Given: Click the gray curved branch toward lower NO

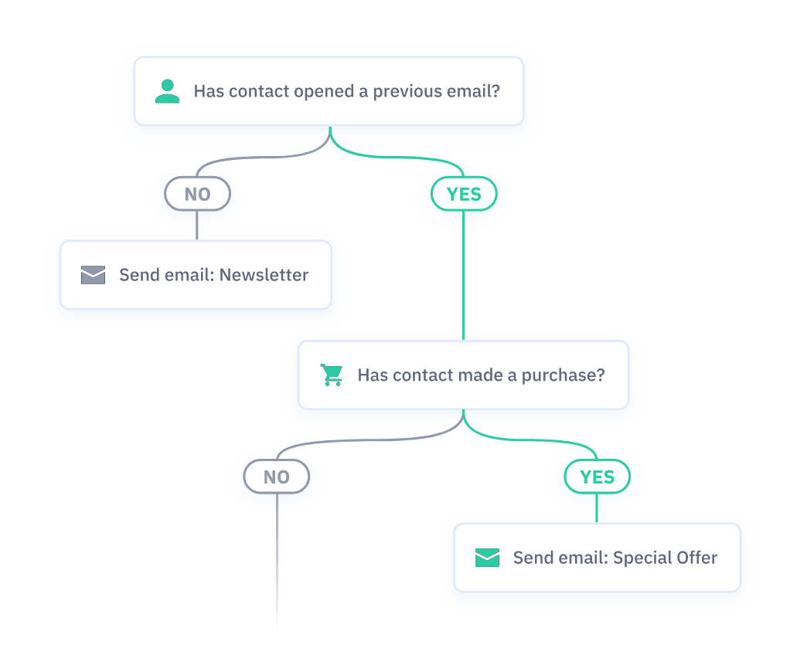Looking at the screenshot, I should point(370,440).
